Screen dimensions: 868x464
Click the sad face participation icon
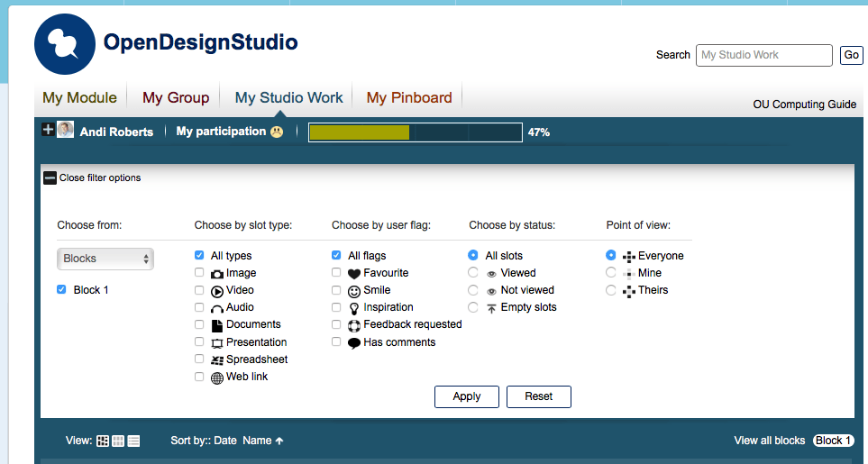coord(276,132)
